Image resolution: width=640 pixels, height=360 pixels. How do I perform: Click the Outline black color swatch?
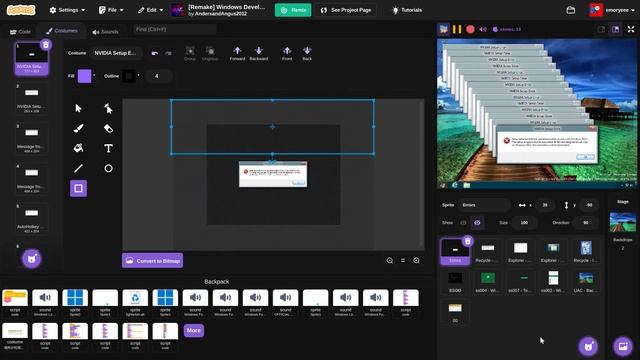(x=129, y=76)
